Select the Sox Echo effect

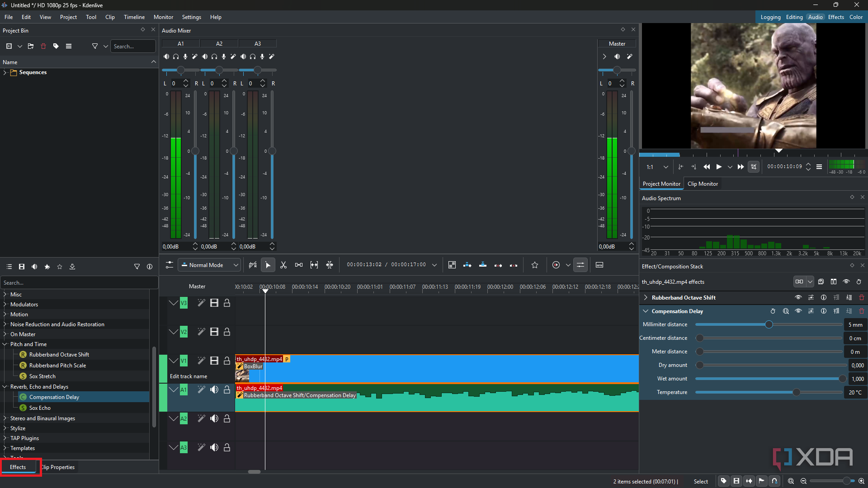coord(40,408)
